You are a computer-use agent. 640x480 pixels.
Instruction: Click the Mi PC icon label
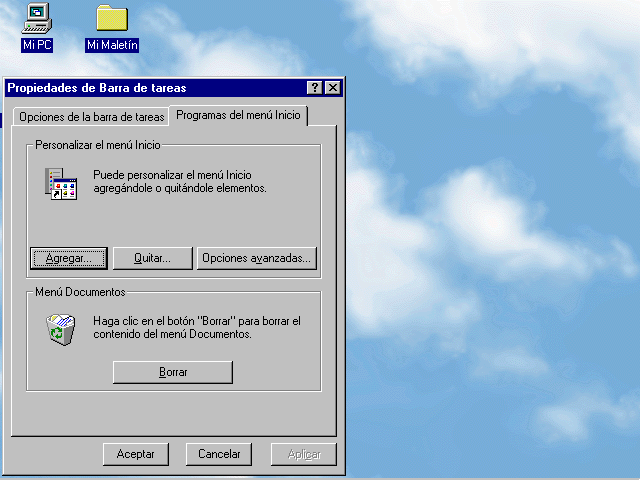pos(37,45)
